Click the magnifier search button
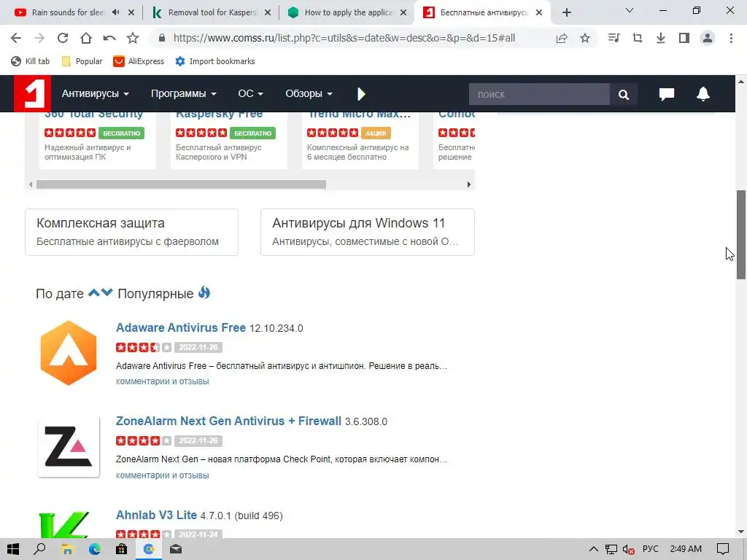The width and height of the screenshot is (747, 560). (x=623, y=94)
